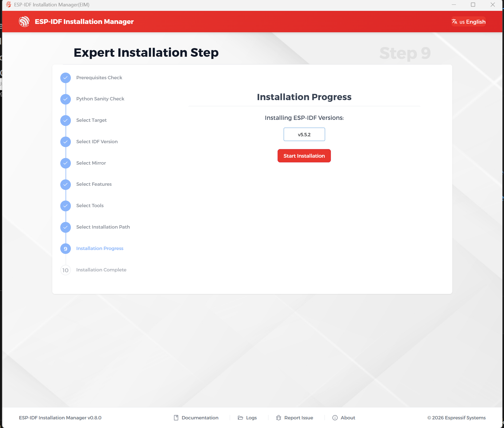The height and width of the screenshot is (428, 504).
Task: Minimize the EIM window
Action: [x=454, y=5]
